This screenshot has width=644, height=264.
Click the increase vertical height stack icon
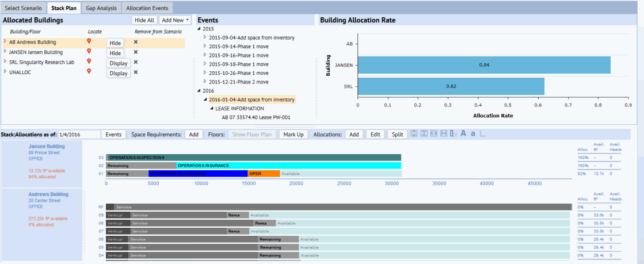(x=414, y=134)
